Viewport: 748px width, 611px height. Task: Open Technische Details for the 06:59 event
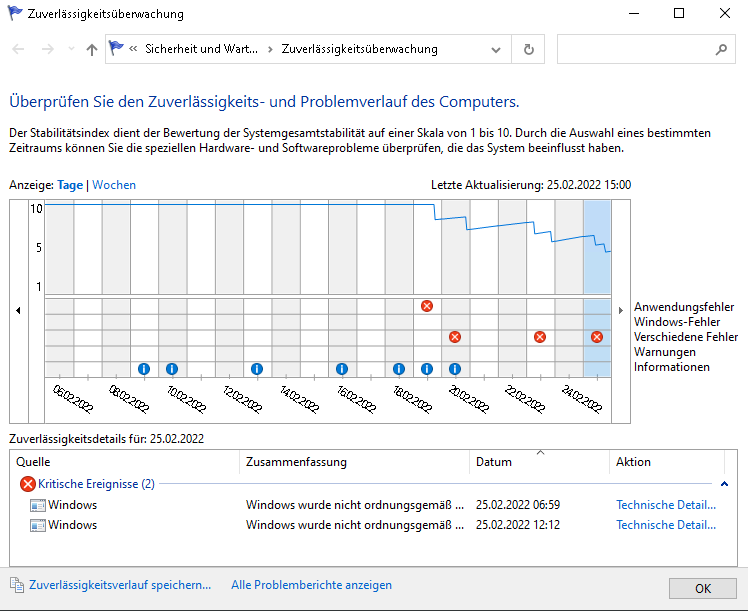(x=665, y=505)
